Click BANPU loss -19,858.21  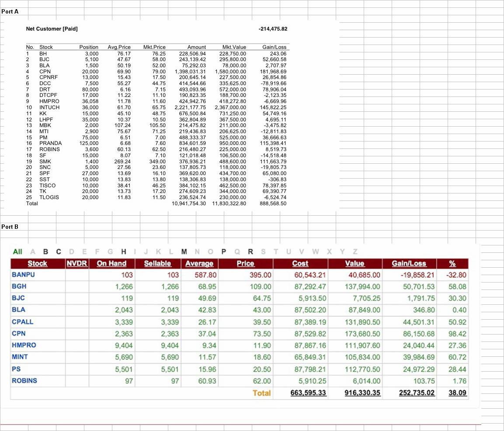point(417,275)
